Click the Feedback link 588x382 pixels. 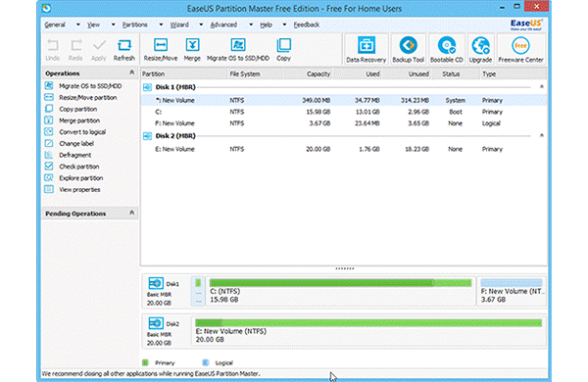(307, 24)
